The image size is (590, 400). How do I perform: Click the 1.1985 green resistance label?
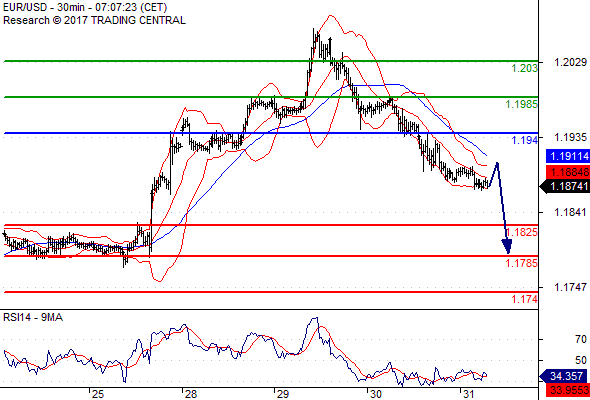(522, 104)
